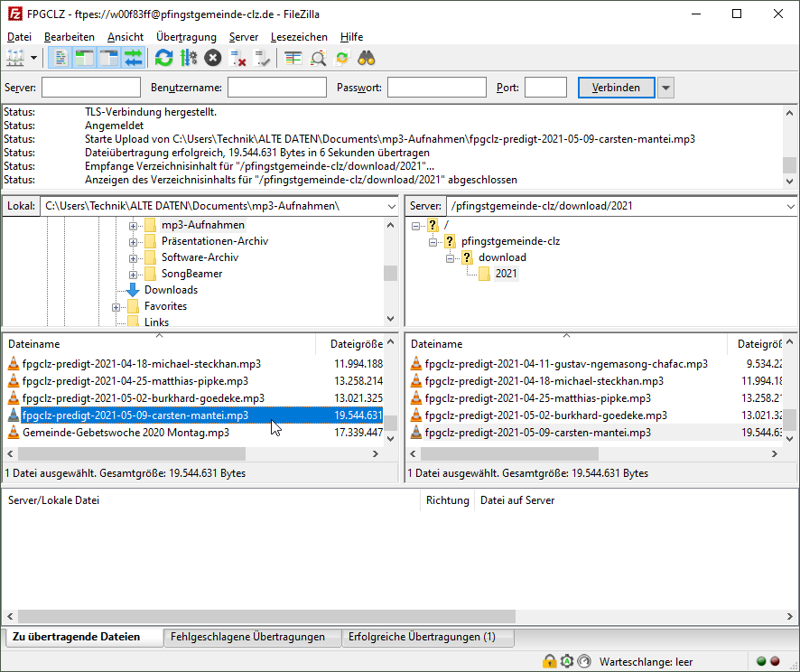Collapse the download folder in server tree
The image size is (800, 672).
click(x=451, y=257)
